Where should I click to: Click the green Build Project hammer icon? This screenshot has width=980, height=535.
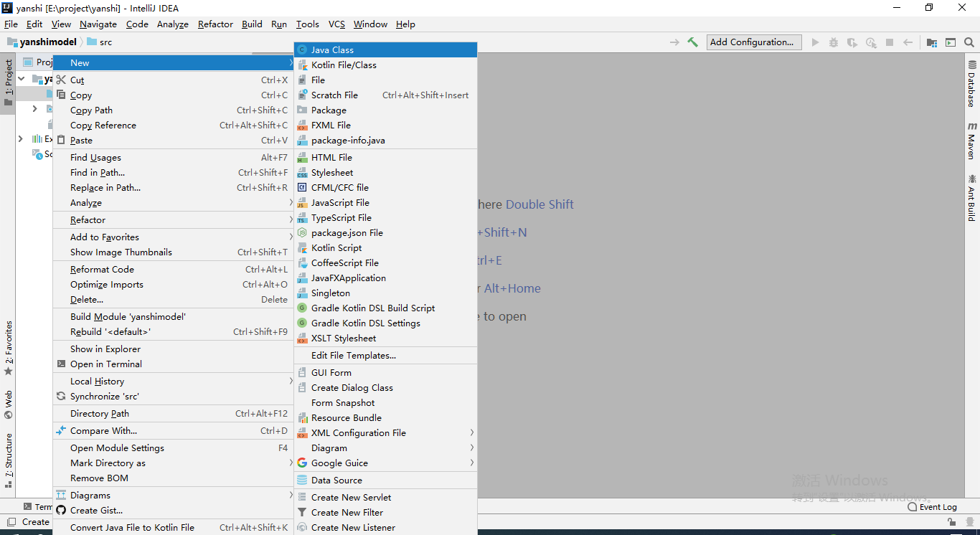(692, 42)
